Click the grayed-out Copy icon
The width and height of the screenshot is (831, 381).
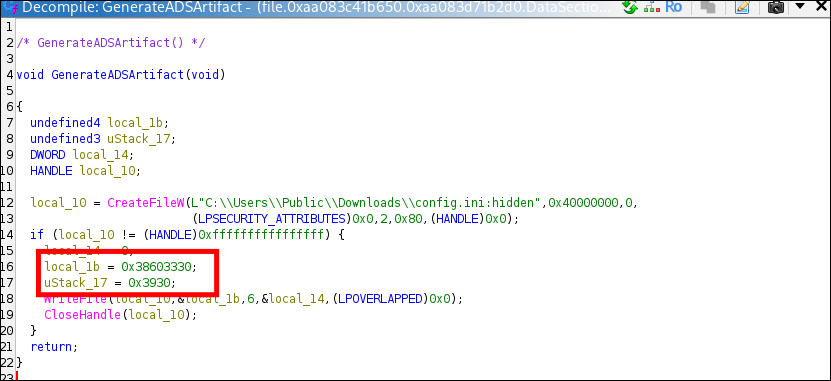708,7
